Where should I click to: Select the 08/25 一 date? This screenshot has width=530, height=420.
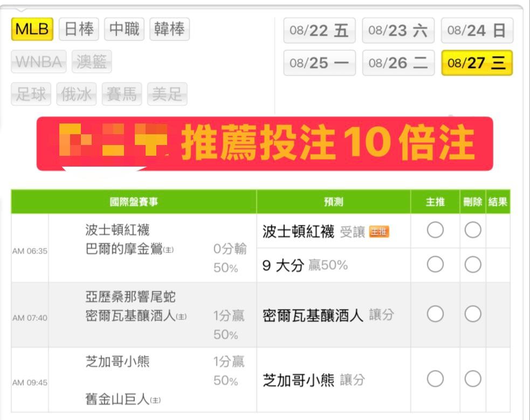[319, 63]
